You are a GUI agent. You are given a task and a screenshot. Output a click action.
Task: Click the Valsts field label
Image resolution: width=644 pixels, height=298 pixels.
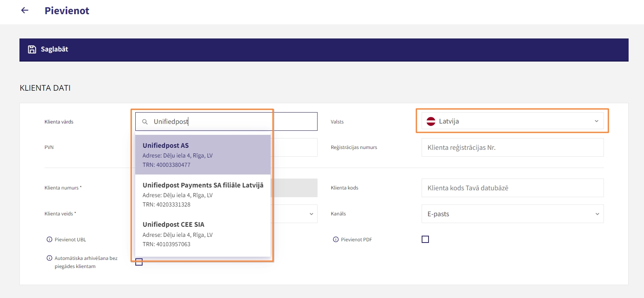337,122
